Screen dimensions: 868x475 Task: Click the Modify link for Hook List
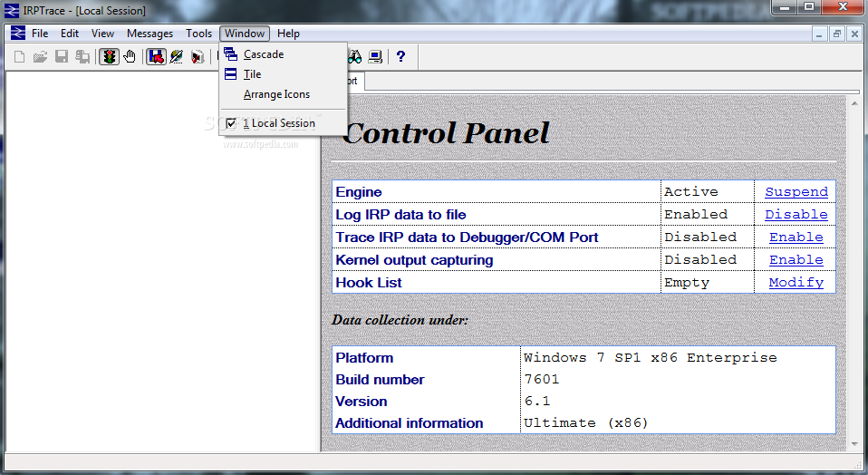click(x=796, y=282)
